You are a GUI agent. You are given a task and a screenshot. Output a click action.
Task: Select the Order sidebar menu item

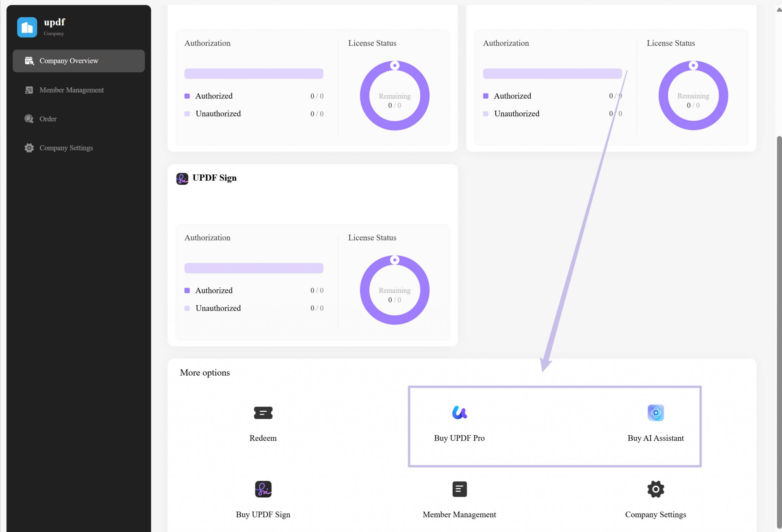[48, 119]
